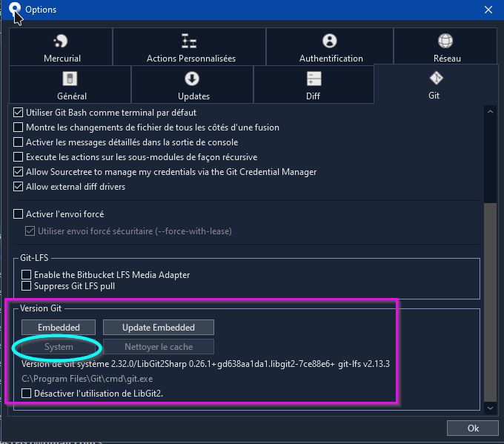The height and width of the screenshot is (444, 504).
Task: Enable Activer les messages détaillés checkbox
Action: coord(18,142)
